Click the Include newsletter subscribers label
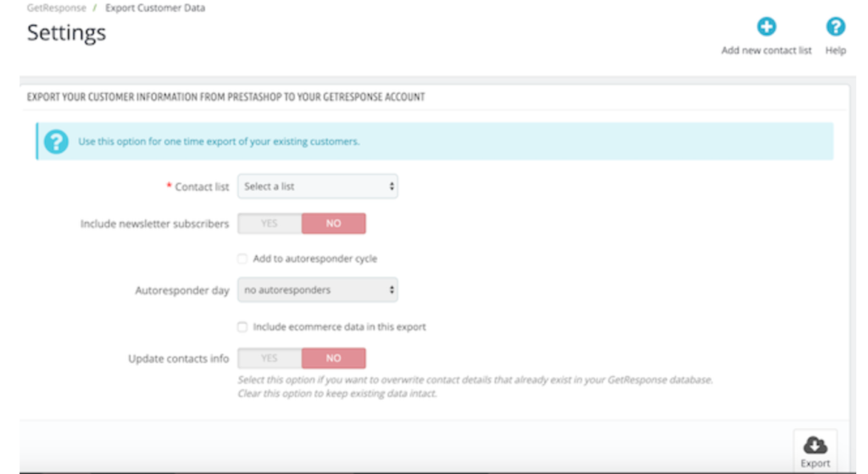Screen dimensions: 868x474 pos(154,224)
